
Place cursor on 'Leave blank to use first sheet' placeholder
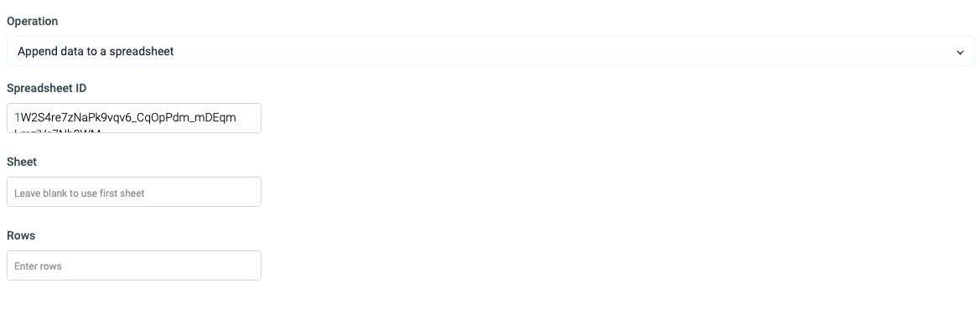click(x=80, y=193)
